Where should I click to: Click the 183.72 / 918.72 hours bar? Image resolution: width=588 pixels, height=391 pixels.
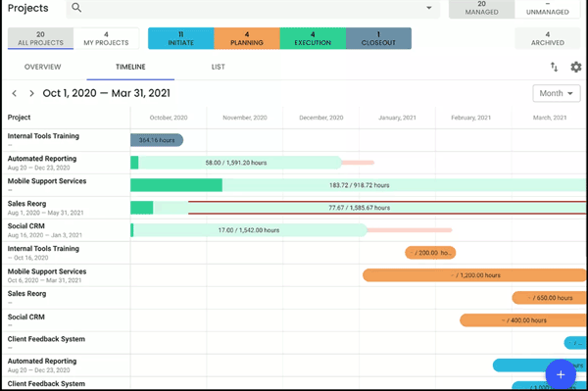[359, 185]
